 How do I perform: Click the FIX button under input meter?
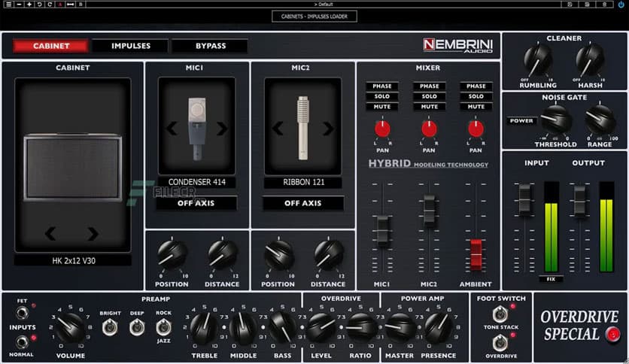[x=551, y=279]
